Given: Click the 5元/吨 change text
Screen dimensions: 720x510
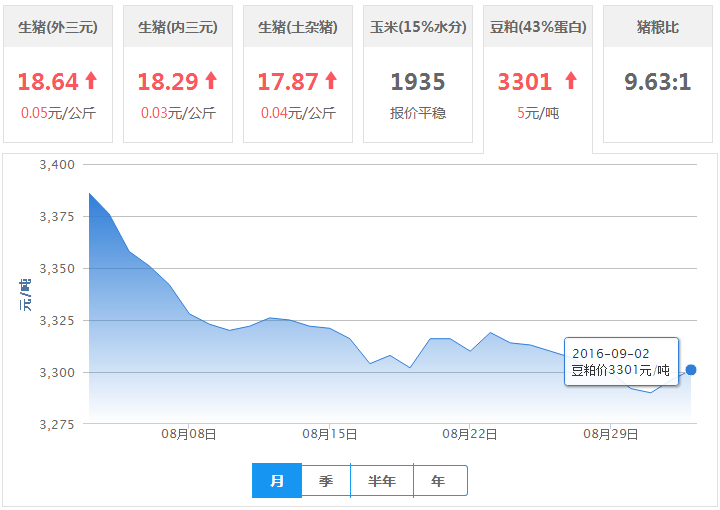Looking at the screenshot, I should tap(538, 113).
